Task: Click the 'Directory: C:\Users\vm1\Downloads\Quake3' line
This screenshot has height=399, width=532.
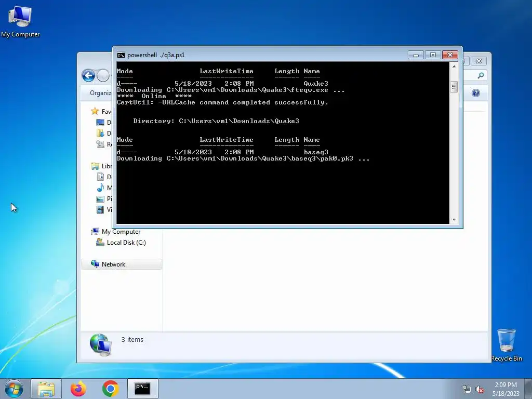Action: pyautogui.click(x=216, y=121)
